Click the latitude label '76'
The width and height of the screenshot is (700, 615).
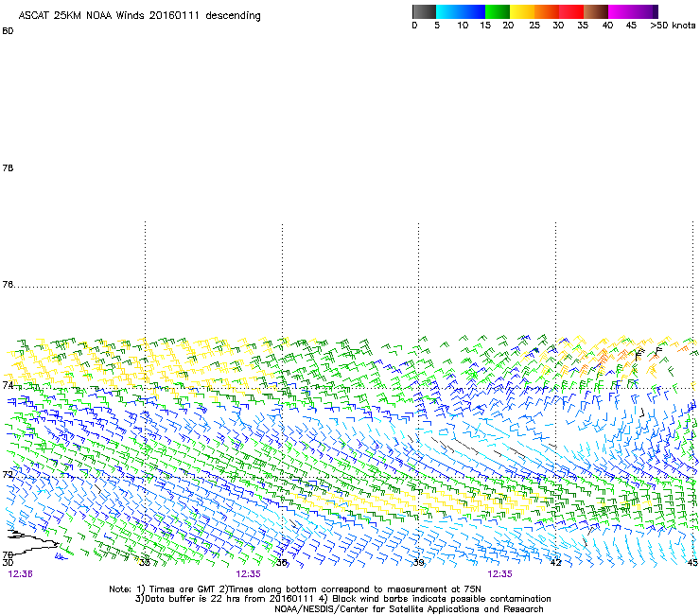8,285
